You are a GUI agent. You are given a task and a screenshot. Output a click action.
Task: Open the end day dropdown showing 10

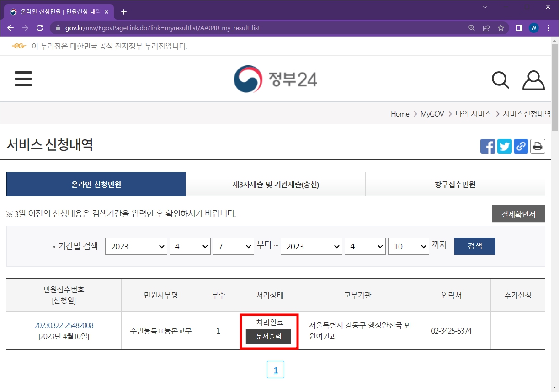pyautogui.click(x=408, y=246)
